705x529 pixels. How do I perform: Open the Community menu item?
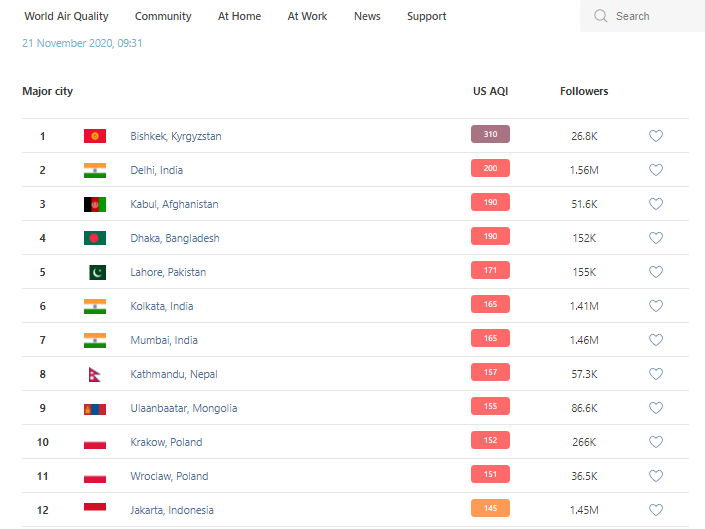[x=163, y=16]
